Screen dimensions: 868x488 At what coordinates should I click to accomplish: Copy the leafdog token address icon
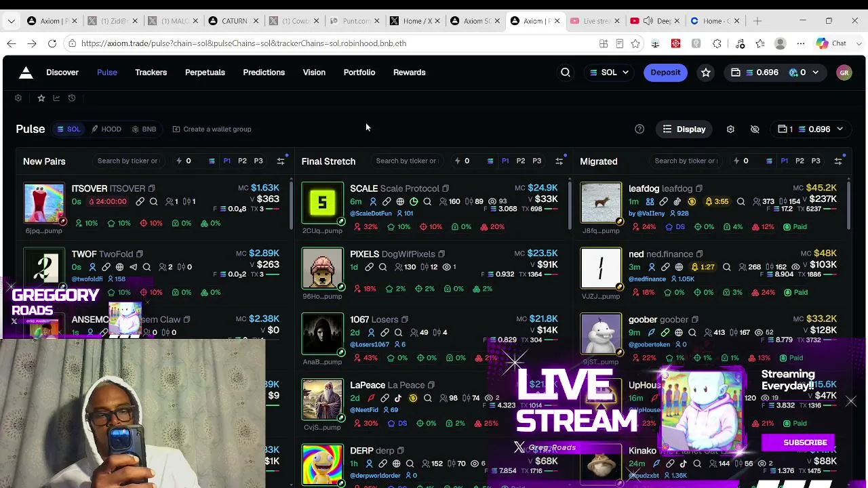[699, 188]
